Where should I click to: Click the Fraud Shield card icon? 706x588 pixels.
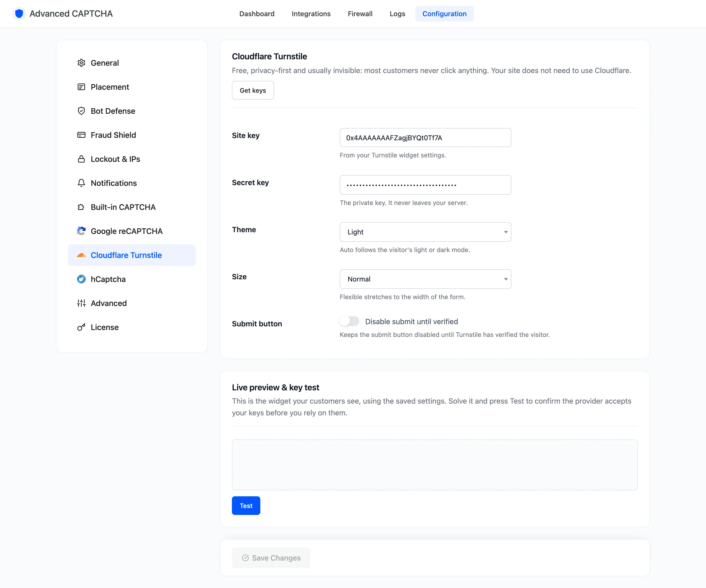pyautogui.click(x=81, y=135)
